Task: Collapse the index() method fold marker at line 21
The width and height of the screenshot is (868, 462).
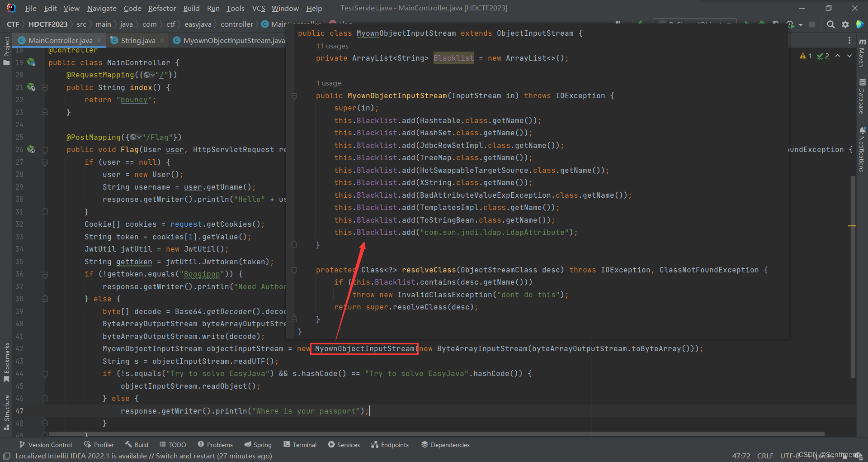Action: [45, 87]
